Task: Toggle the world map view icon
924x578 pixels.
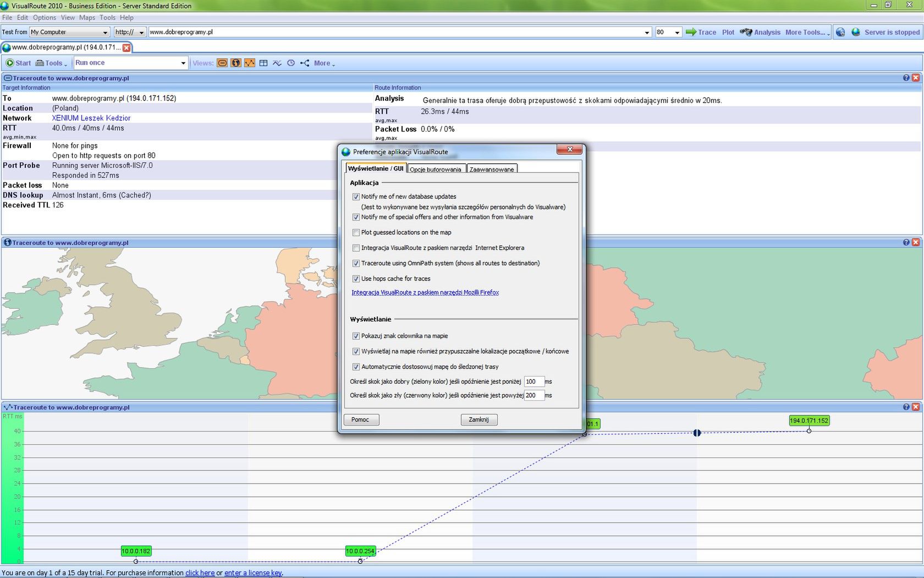Action: pos(236,63)
